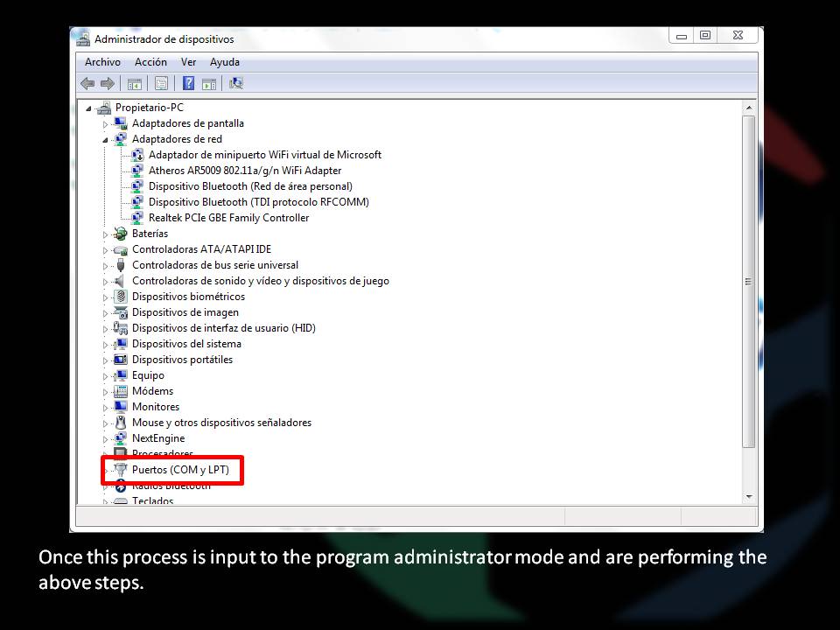
Task: Select Puertos (COM y LPT) entry
Action: 180,470
